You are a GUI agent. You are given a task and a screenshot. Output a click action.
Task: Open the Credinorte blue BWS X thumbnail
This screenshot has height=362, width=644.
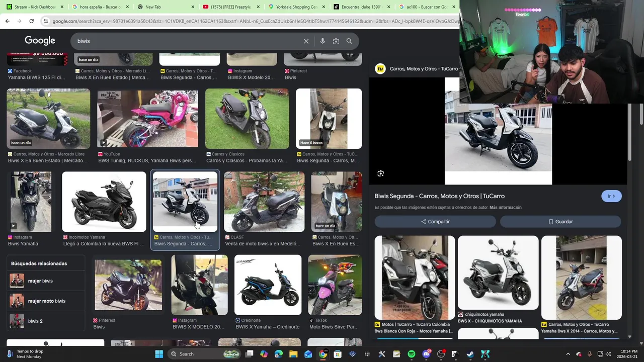[268, 285]
